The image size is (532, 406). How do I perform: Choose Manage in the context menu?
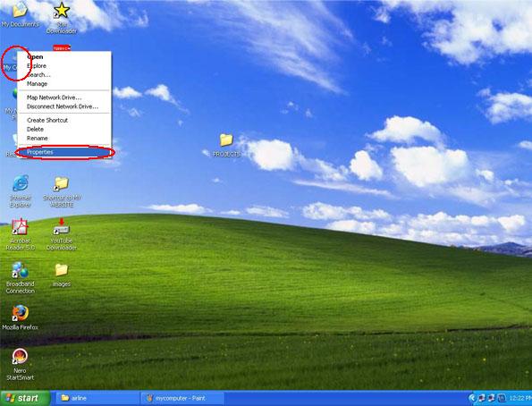[x=64, y=84]
